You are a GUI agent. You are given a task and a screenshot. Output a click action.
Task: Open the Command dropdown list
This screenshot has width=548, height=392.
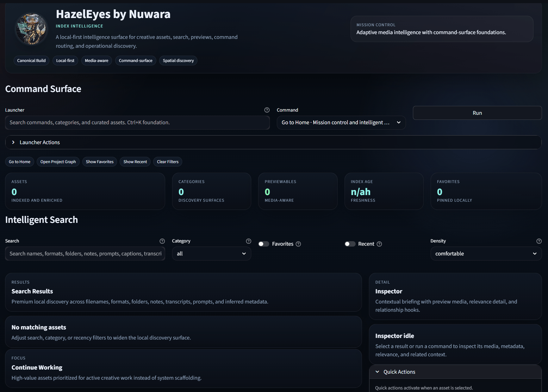coord(341,123)
